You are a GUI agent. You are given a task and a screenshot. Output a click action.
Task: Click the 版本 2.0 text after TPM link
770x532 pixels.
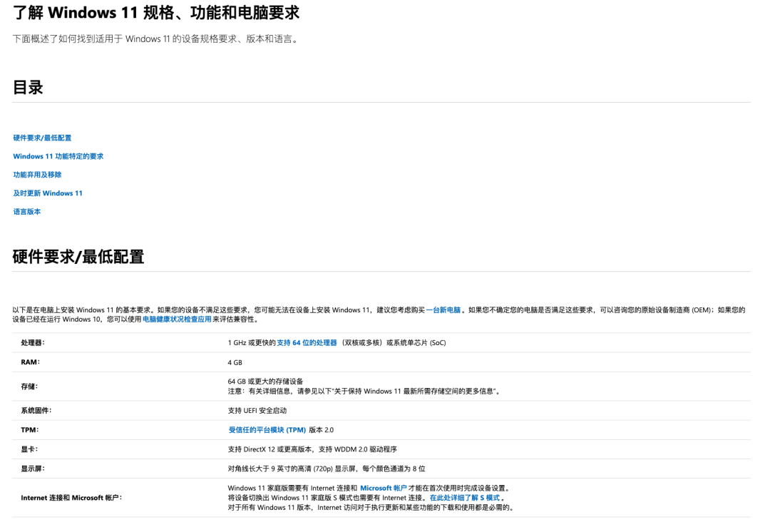[321, 430]
